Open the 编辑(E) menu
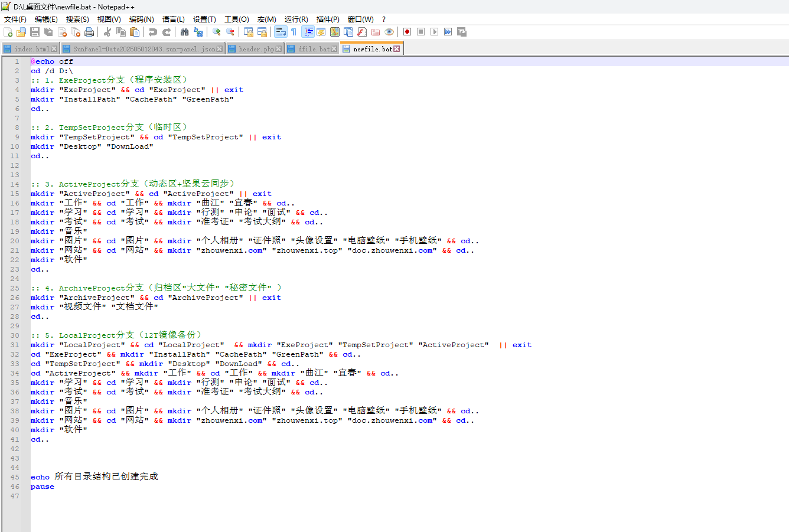Screen dimensions: 789x532 coord(46,19)
